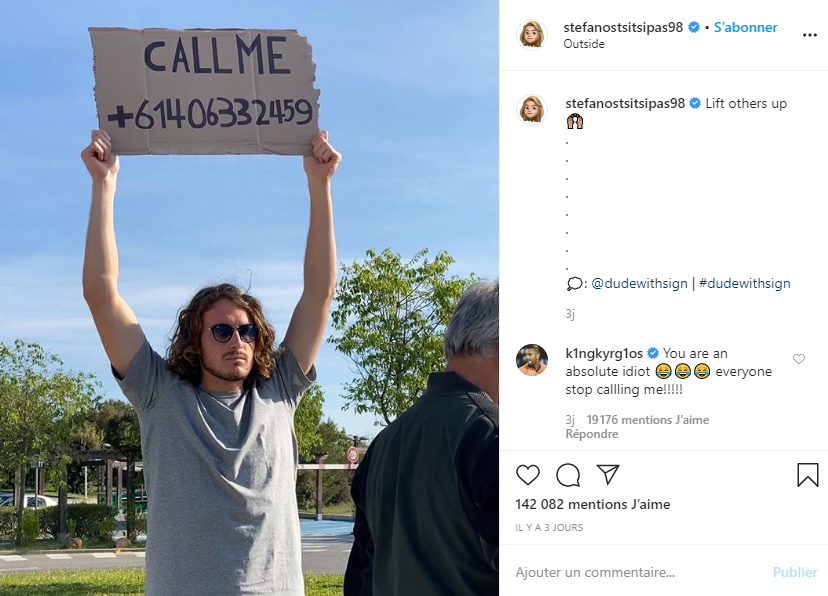828x596 pixels.
Task: Open the k1ngkyrg1os username link
Action: (x=604, y=353)
